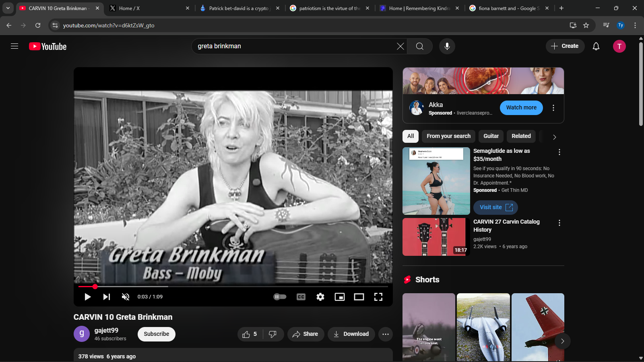Viewport: 644px width, 362px height.
Task: Open the Akka ad options menu
Action: tap(553, 108)
